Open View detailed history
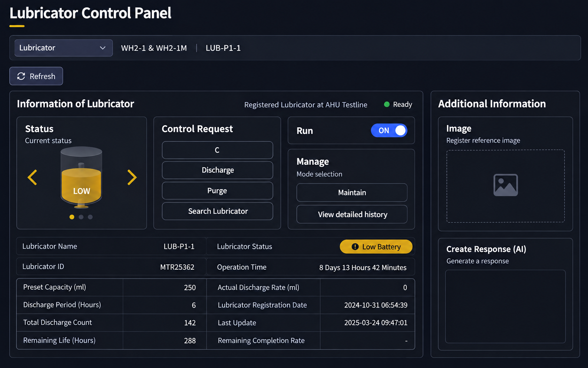This screenshot has width=588, height=368. [352, 214]
